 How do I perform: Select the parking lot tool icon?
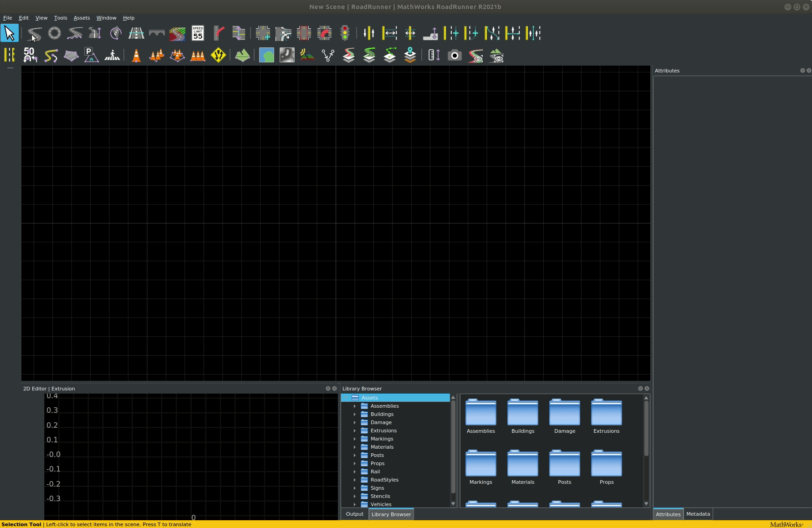point(91,56)
